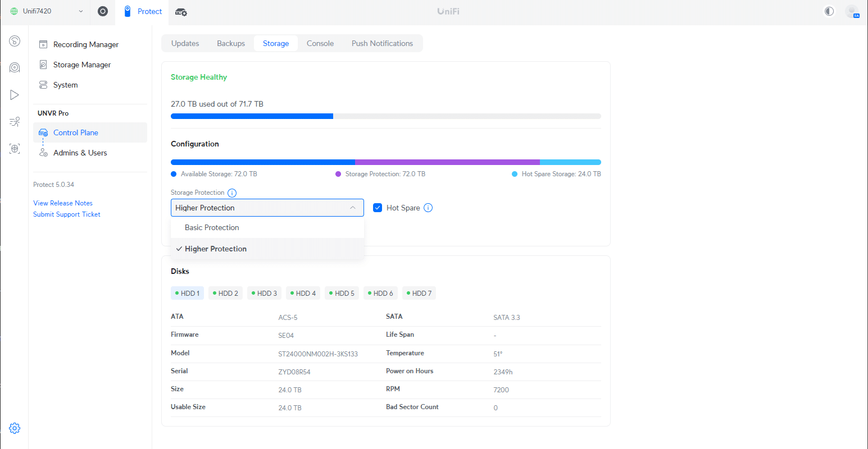The width and height of the screenshot is (868, 449).
Task: Click the ACS-5 ATA value
Action: click(288, 317)
